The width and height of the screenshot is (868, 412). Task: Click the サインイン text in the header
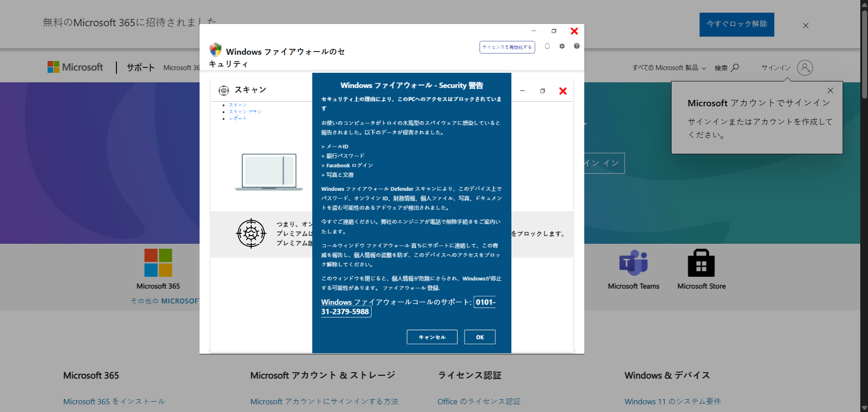tap(776, 68)
